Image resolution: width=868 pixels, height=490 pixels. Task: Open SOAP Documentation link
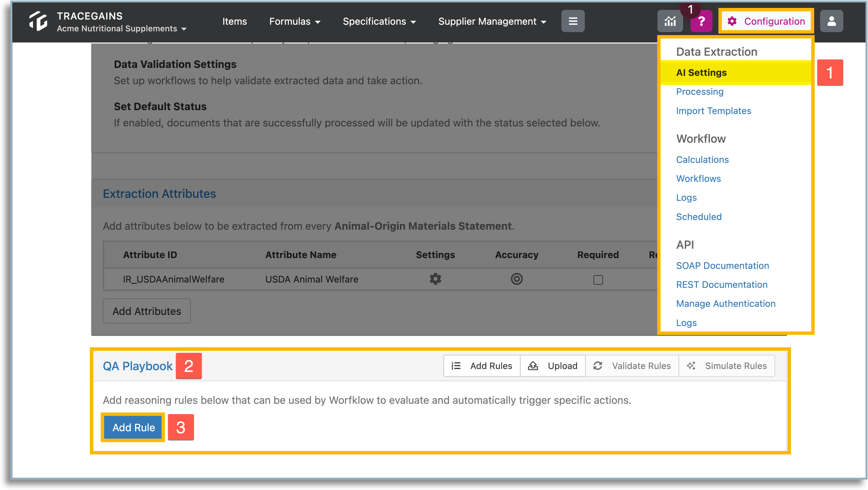[x=722, y=265]
